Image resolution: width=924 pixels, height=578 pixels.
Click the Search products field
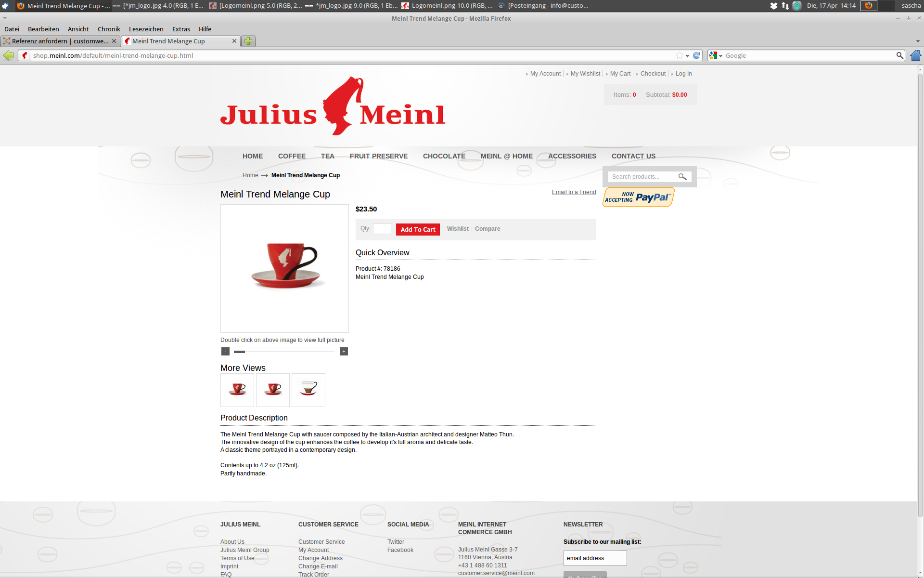[x=642, y=177]
